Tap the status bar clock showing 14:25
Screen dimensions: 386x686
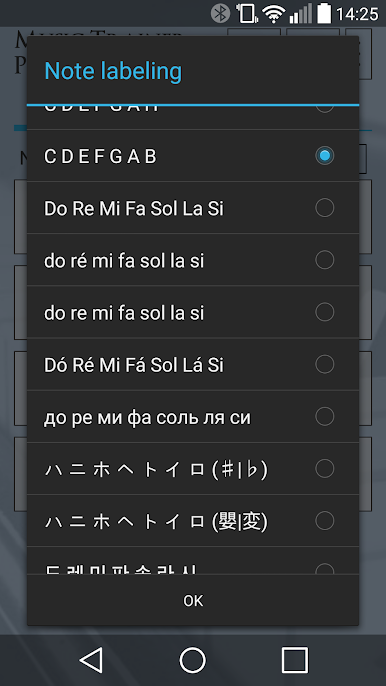click(357, 14)
